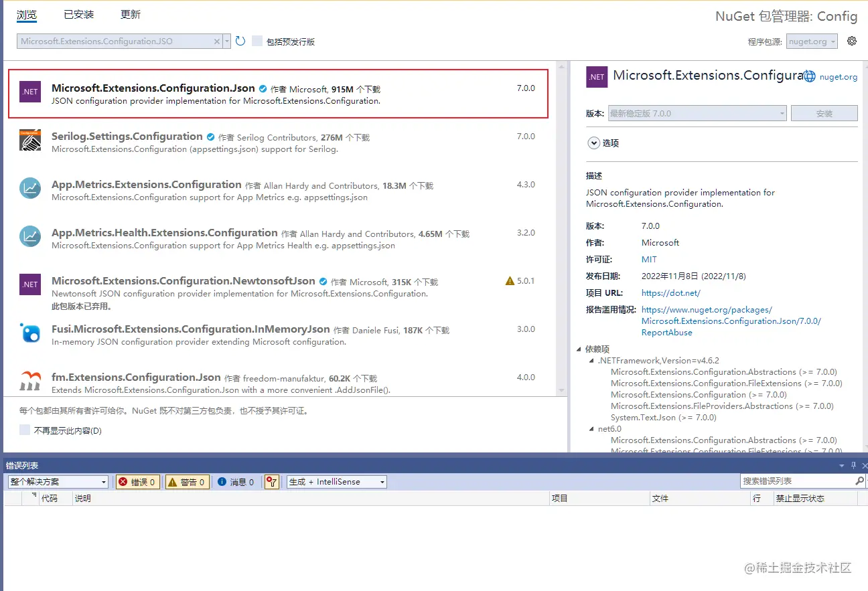Click the .NET icon in the details pane header
Viewport: 868px width, 591px height.
(597, 76)
